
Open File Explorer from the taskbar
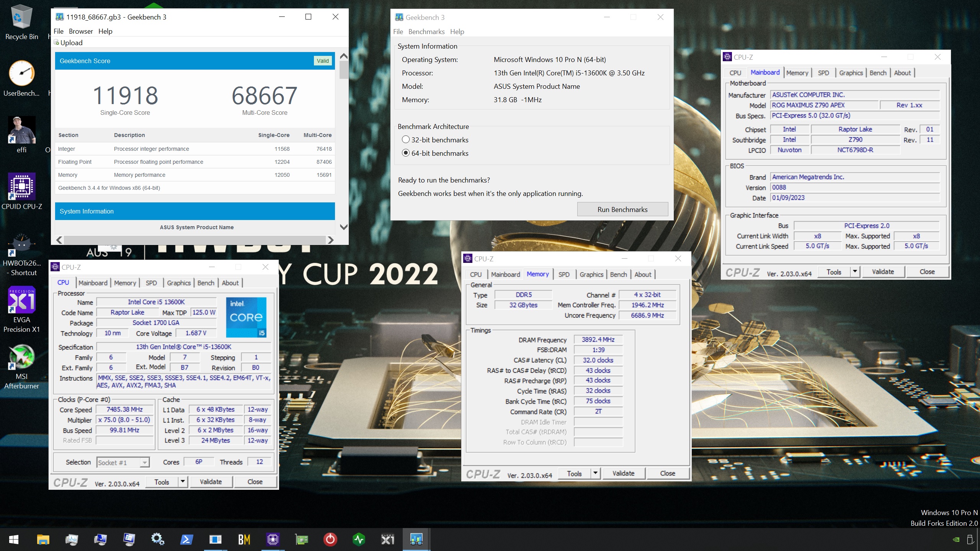(43, 540)
